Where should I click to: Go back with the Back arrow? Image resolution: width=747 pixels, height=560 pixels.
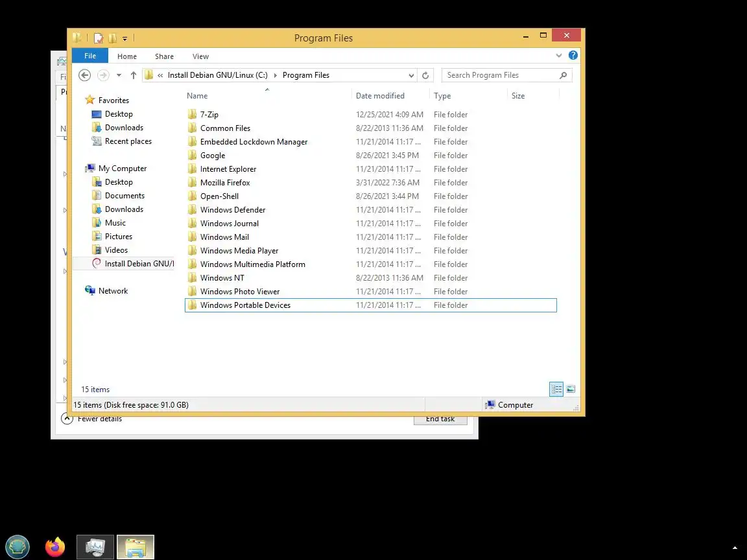click(x=85, y=75)
